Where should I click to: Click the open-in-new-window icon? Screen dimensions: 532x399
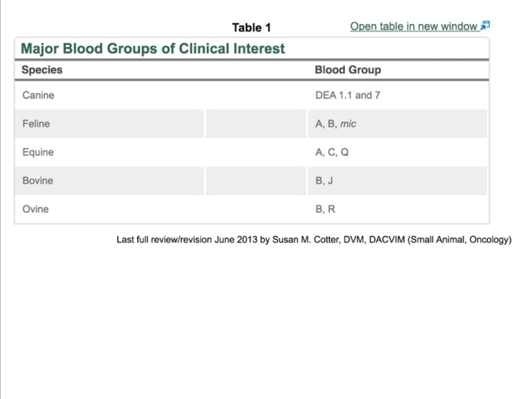click(485, 25)
